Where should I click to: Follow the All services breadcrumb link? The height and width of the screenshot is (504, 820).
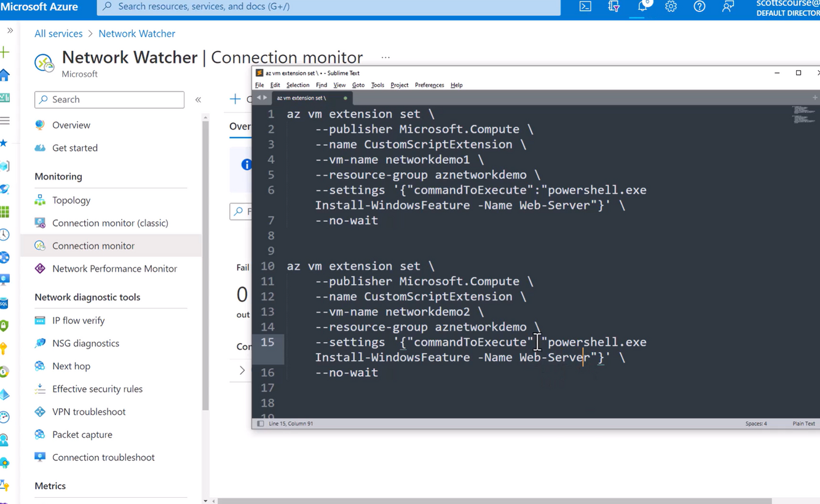(x=58, y=33)
